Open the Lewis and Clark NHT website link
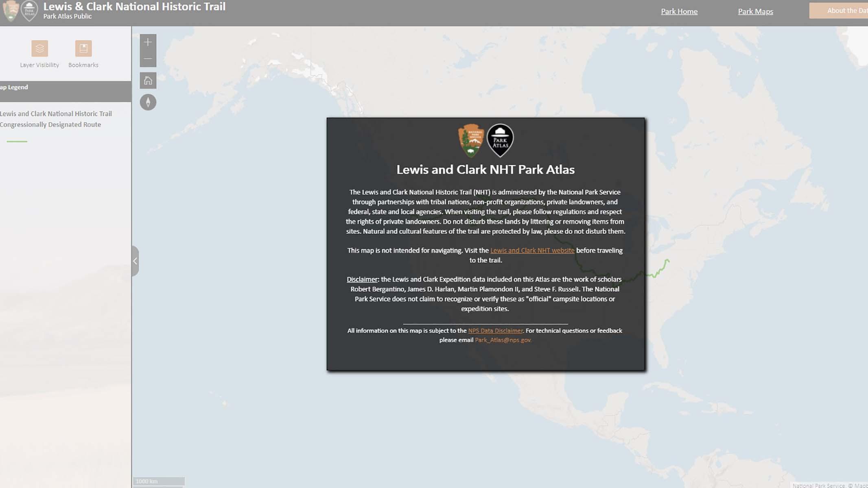The height and width of the screenshot is (488, 868). point(532,251)
